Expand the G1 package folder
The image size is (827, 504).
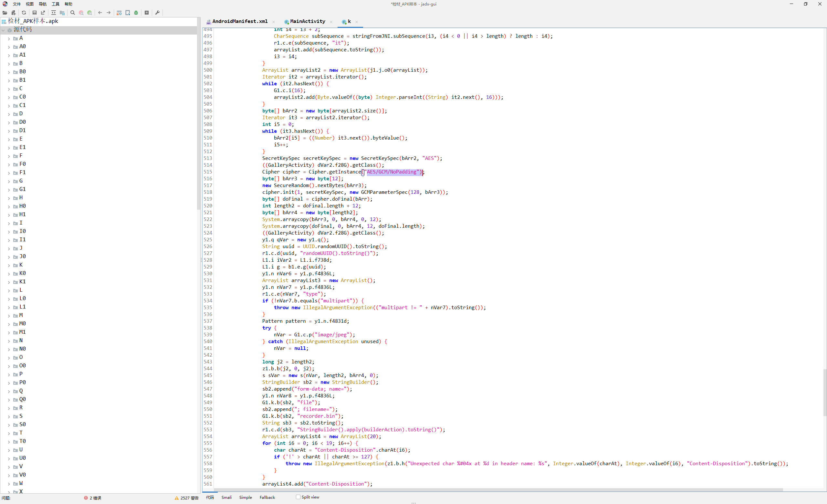(x=9, y=190)
